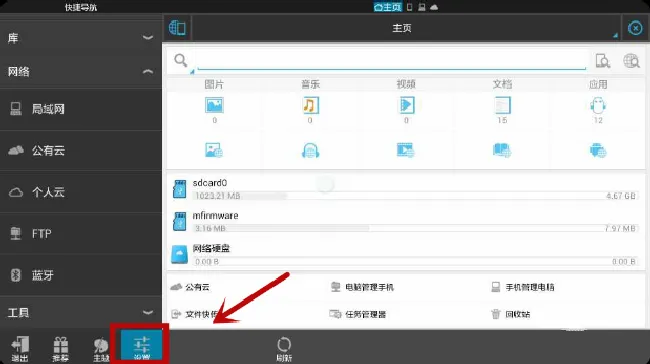This screenshot has height=364, width=650.
Task: Click the 应用 count 12
Action: (x=598, y=120)
